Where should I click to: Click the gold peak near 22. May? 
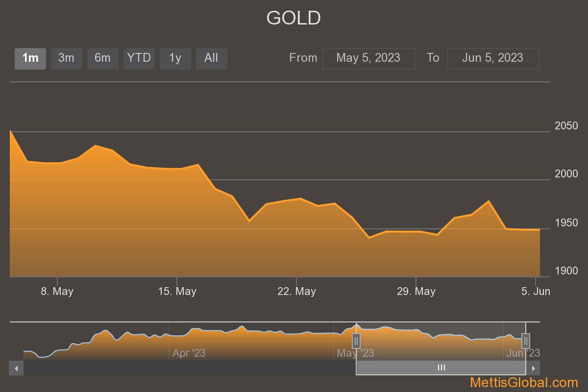(x=300, y=198)
